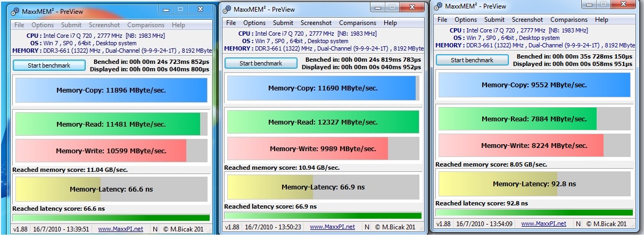
Task: Open Options menu in the 13:50:23 window
Action: point(254,23)
